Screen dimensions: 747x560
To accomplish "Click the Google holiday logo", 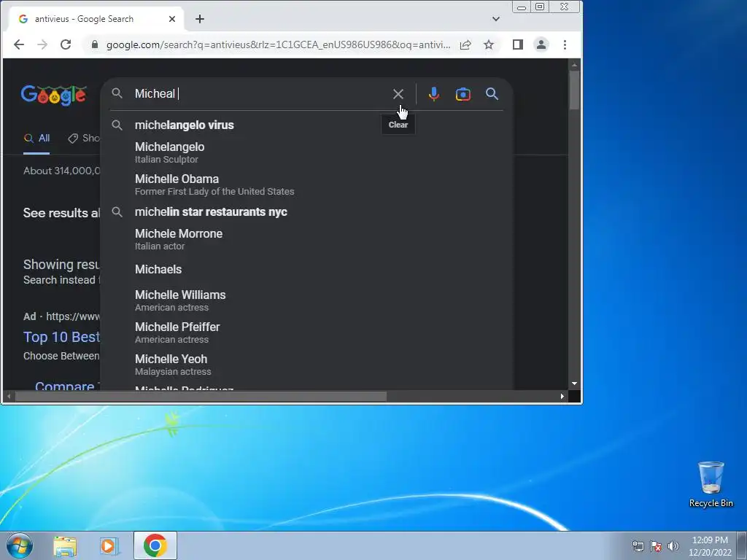I will click(53, 96).
